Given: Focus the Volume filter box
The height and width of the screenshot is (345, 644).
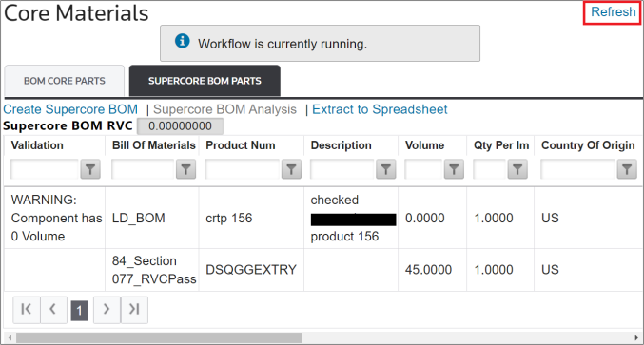Looking at the screenshot, I should coord(423,169).
